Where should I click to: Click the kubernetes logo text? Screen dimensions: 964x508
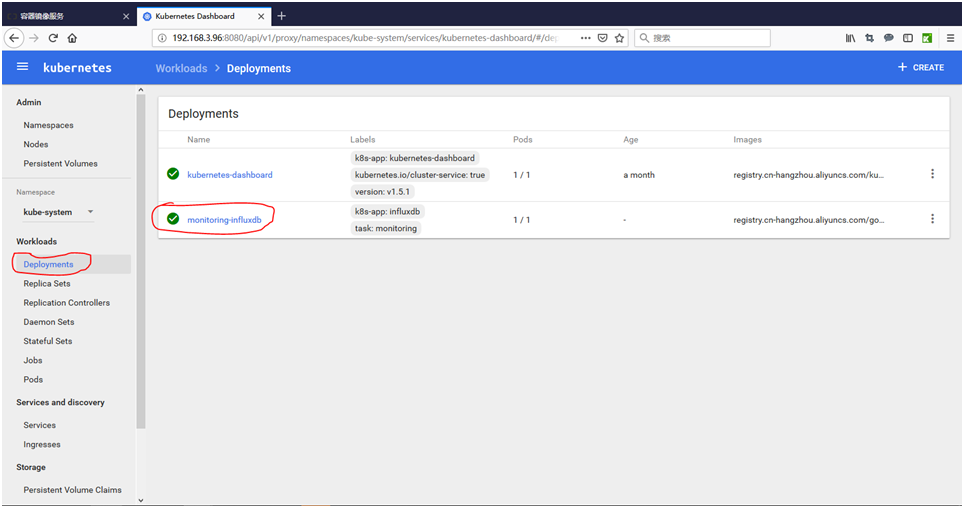[x=77, y=68]
